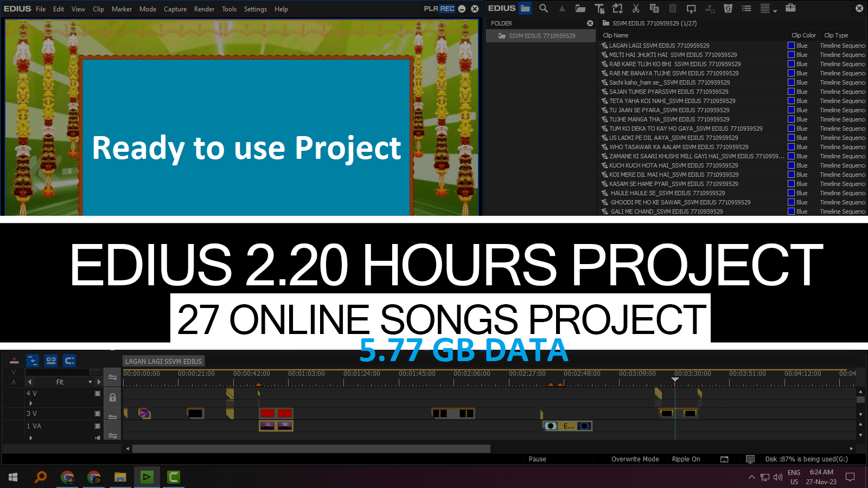The height and width of the screenshot is (488, 868).
Task: Toggle the clip link mode icon on timeline toolbar
Action: (x=51, y=360)
